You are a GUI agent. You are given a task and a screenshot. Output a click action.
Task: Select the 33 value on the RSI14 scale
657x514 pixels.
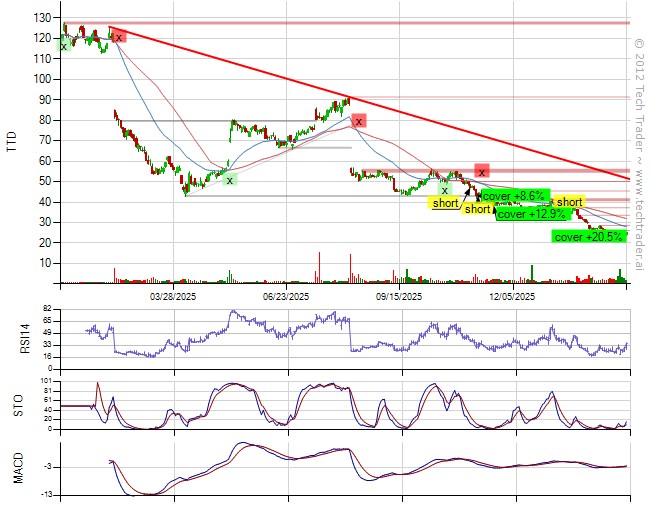click(47, 345)
